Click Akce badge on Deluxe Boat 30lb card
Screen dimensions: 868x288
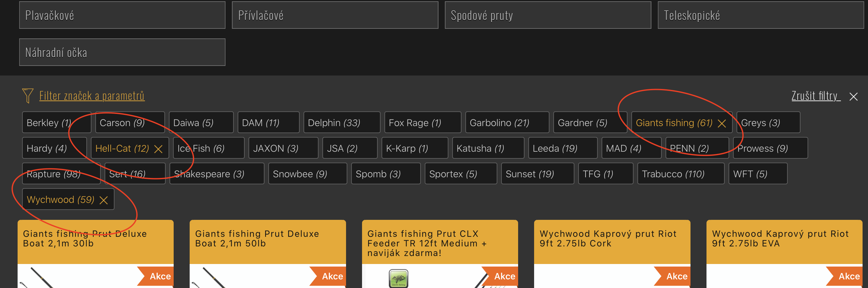[156, 276]
